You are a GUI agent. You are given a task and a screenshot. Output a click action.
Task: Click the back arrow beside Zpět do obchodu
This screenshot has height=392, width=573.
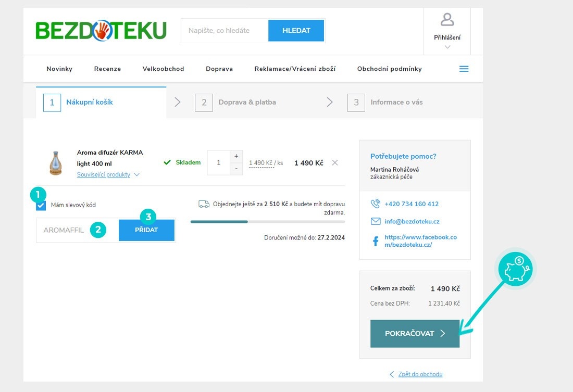coord(392,374)
